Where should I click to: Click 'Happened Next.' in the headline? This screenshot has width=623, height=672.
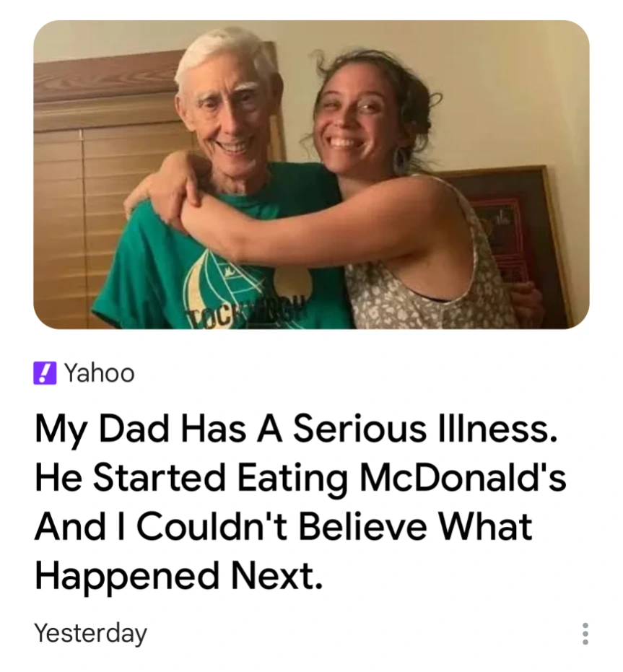pyautogui.click(x=178, y=576)
